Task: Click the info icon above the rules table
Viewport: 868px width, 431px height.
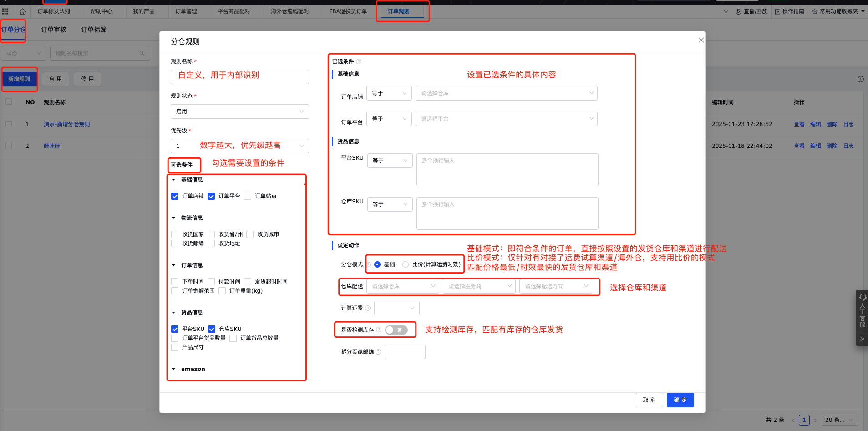Action: click(x=860, y=79)
